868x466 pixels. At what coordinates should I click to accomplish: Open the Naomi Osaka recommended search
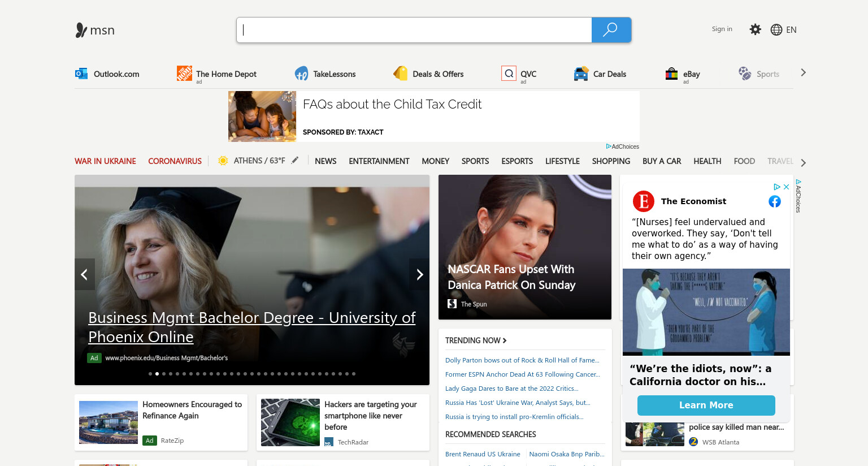click(x=567, y=454)
